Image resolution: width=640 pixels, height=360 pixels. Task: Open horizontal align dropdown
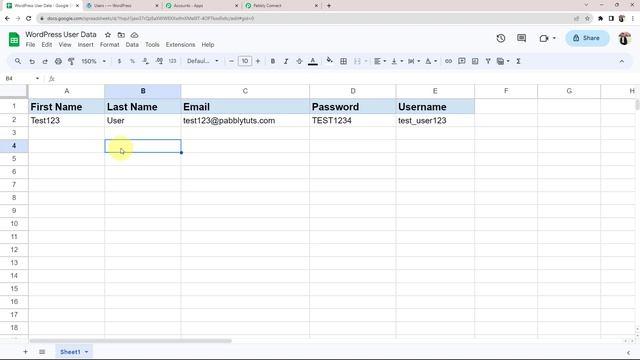point(380,61)
